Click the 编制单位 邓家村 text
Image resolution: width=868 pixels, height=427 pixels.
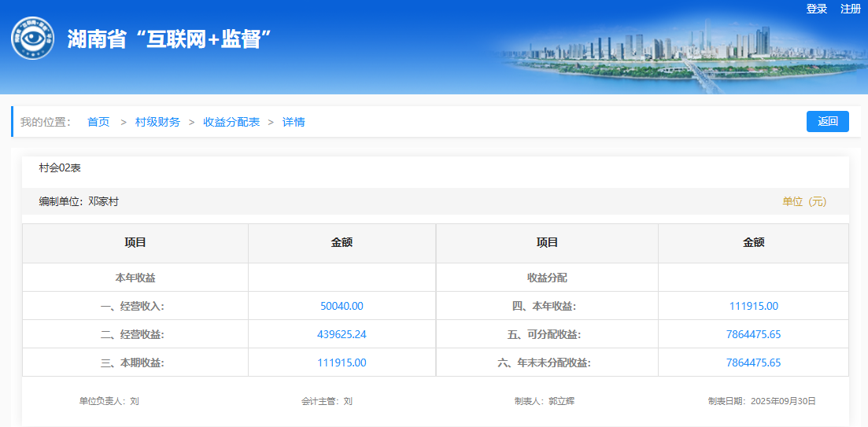pyautogui.click(x=79, y=201)
